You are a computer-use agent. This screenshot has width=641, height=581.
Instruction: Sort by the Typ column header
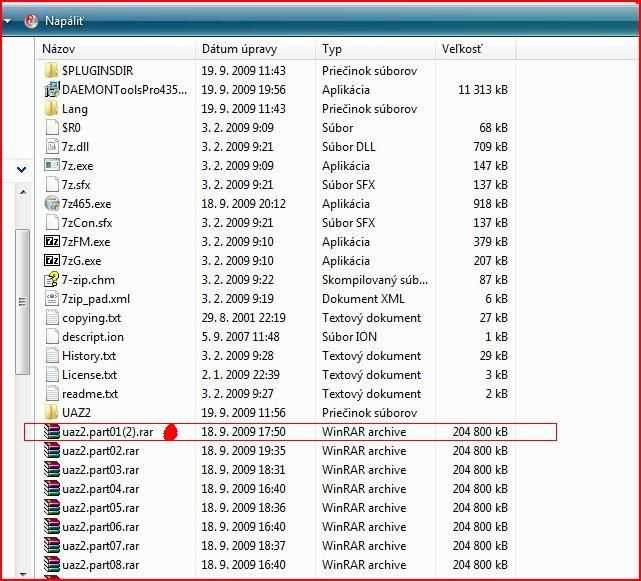pyautogui.click(x=332, y=49)
